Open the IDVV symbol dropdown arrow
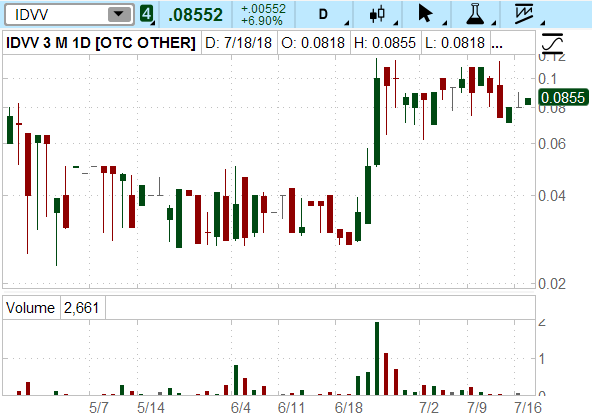The image size is (592, 419). (x=119, y=15)
